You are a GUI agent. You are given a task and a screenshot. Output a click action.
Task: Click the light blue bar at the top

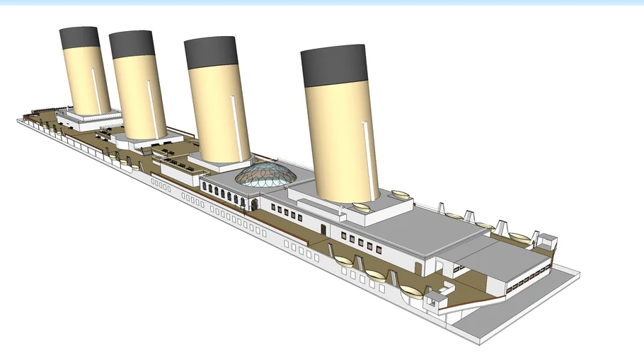[x=322, y=3]
